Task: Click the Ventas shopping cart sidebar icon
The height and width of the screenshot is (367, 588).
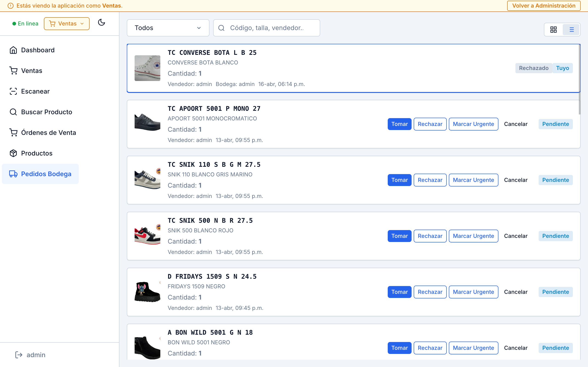Action: 13,70
